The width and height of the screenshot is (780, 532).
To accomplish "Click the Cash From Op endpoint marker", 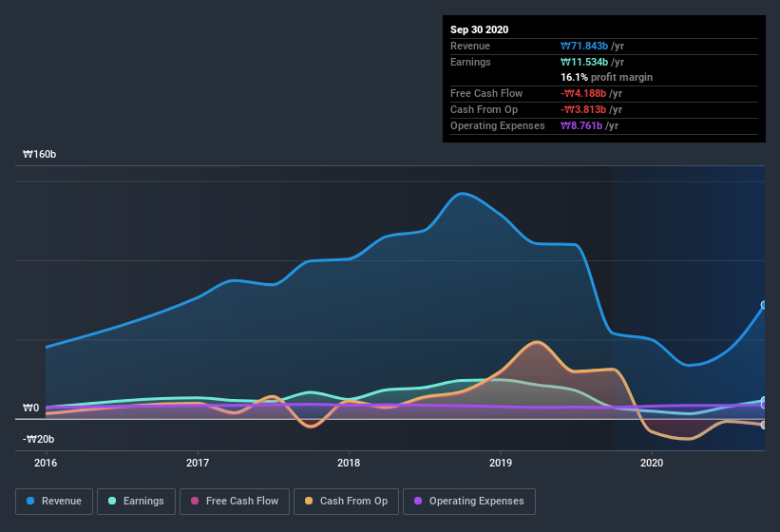I will pyautogui.click(x=764, y=425).
